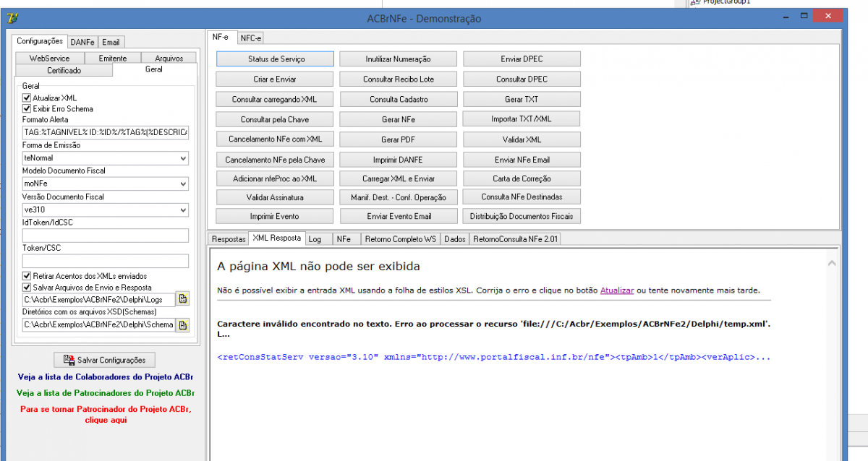Click Consultar carregando XML button
Viewport: 868px width, 461px height.
pyautogui.click(x=275, y=99)
